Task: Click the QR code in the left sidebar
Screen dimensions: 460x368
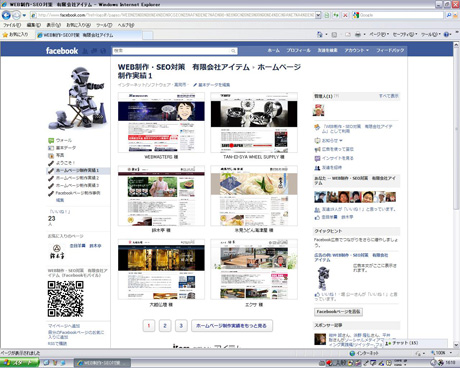Action: pos(65,299)
